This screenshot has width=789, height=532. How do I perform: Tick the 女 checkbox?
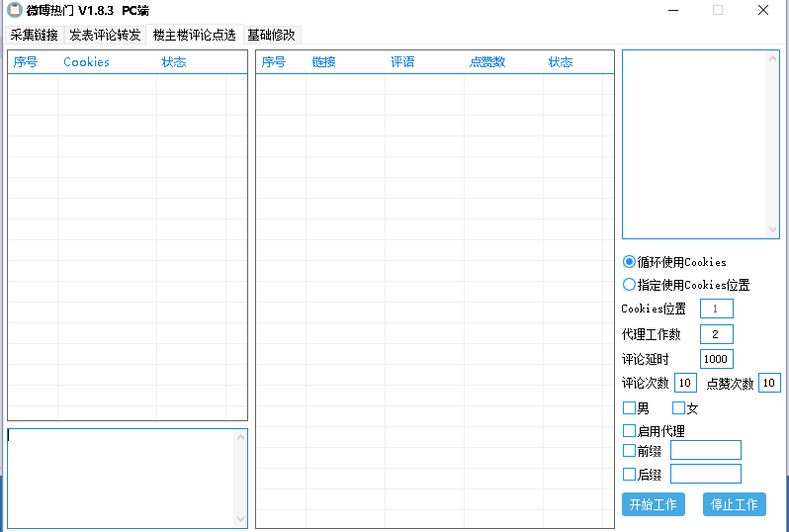(x=678, y=407)
